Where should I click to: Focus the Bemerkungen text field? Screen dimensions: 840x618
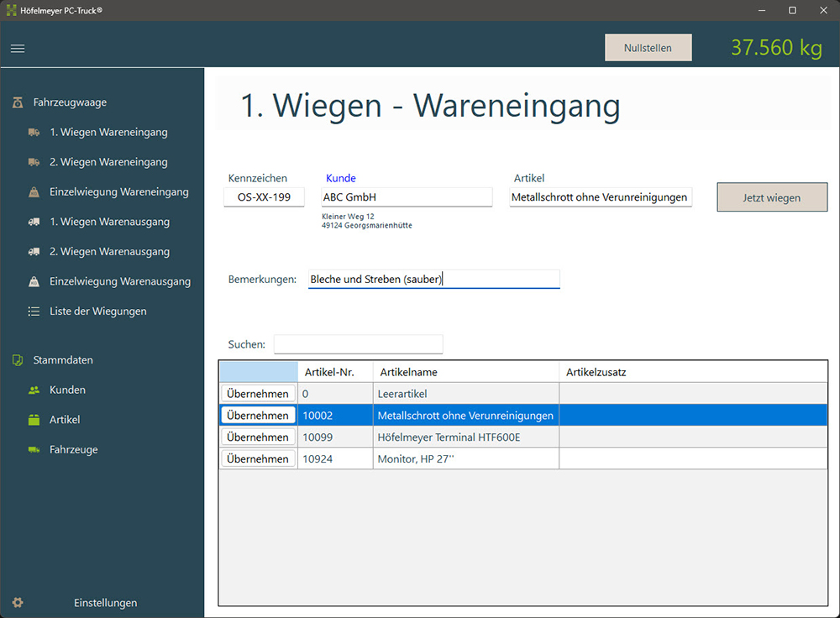pyautogui.click(x=433, y=278)
